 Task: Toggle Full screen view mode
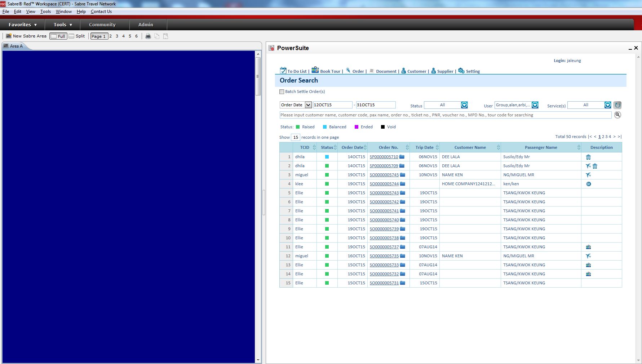58,36
